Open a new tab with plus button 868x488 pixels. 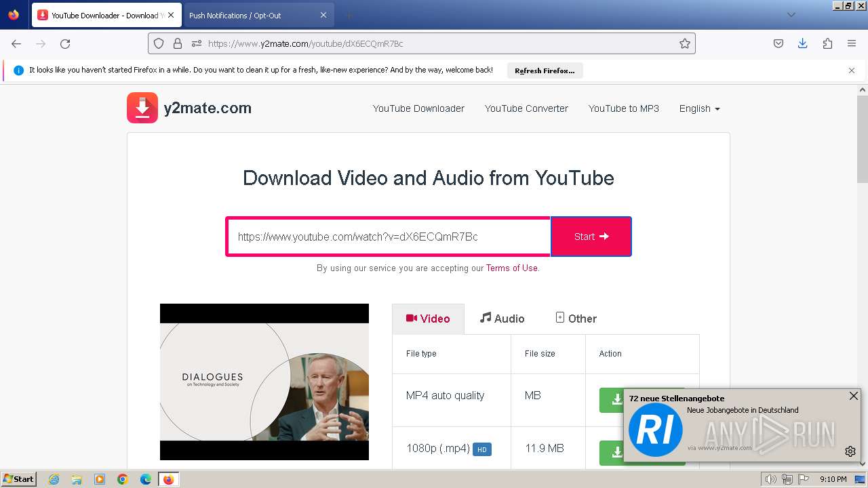(349, 15)
